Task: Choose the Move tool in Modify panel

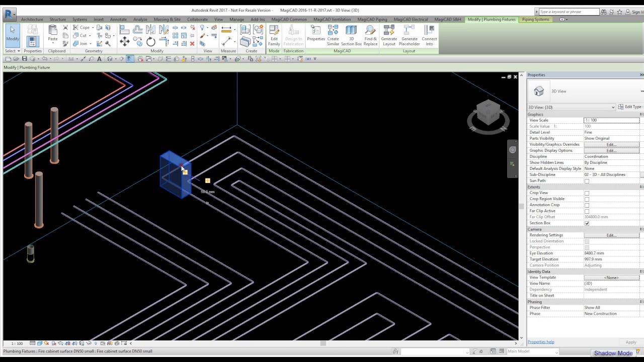Action: tap(125, 42)
